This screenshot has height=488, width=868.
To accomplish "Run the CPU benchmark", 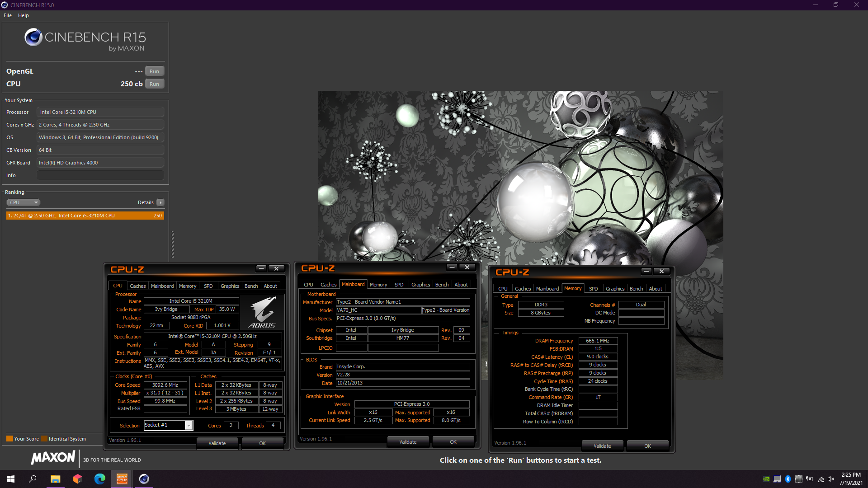I will [x=154, y=84].
